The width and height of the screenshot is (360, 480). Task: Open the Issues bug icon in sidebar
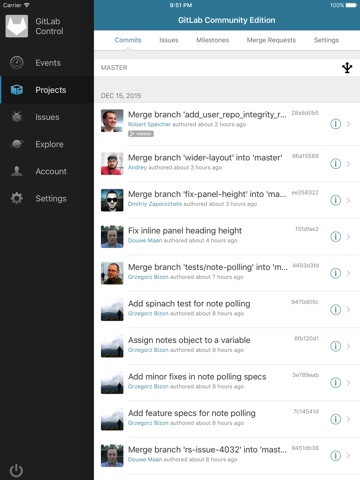point(17,117)
